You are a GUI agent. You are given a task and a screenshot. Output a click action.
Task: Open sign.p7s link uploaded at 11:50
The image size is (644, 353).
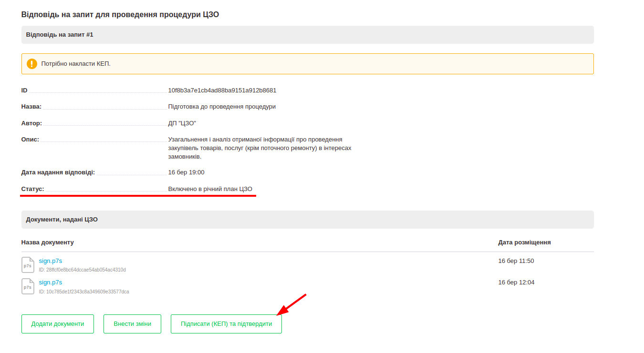tap(51, 261)
